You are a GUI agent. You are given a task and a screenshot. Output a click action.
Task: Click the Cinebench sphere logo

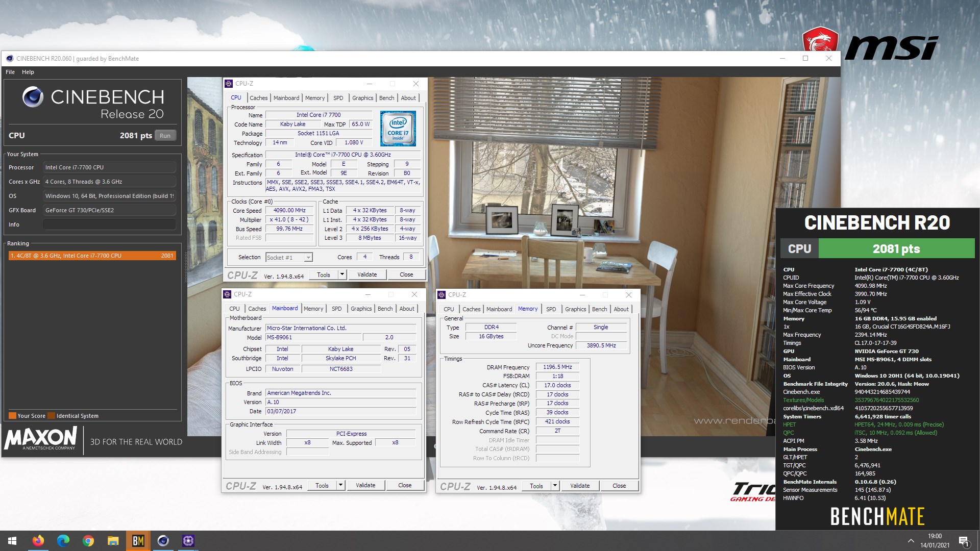(x=33, y=97)
